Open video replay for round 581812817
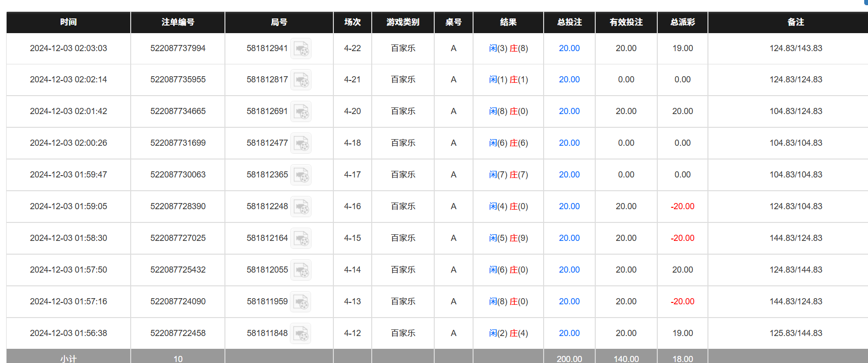Image resolution: width=868 pixels, height=363 pixels. 301,80
